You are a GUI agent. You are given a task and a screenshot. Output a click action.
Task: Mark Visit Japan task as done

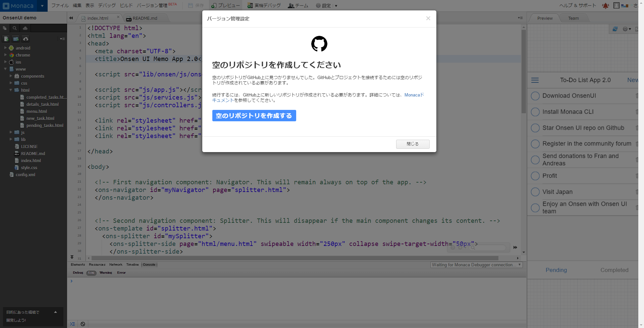tap(535, 192)
